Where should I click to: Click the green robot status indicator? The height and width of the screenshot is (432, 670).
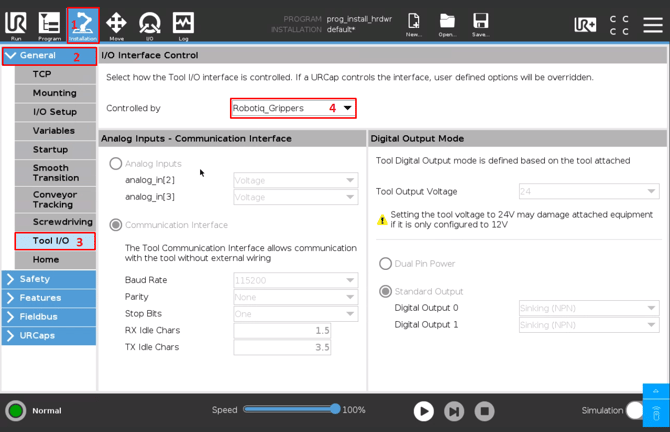coord(16,411)
